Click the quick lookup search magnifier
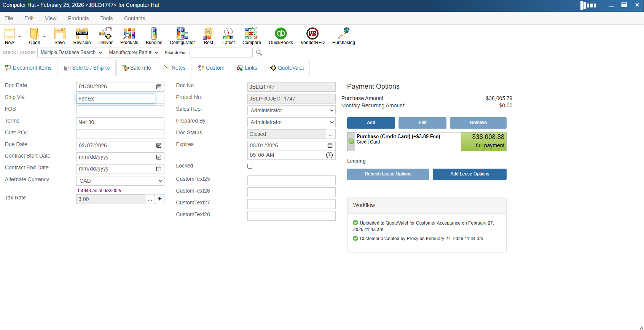The image size is (644, 330). click(259, 53)
